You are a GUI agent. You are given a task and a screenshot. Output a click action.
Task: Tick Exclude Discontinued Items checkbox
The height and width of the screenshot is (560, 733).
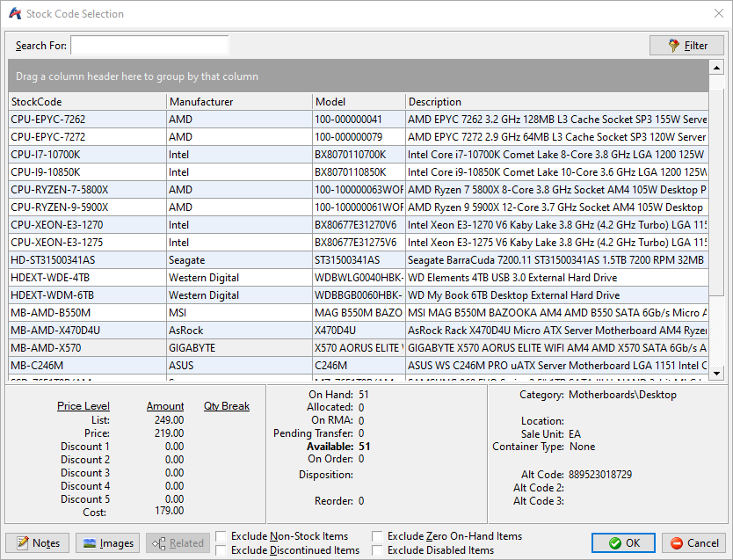click(221, 550)
